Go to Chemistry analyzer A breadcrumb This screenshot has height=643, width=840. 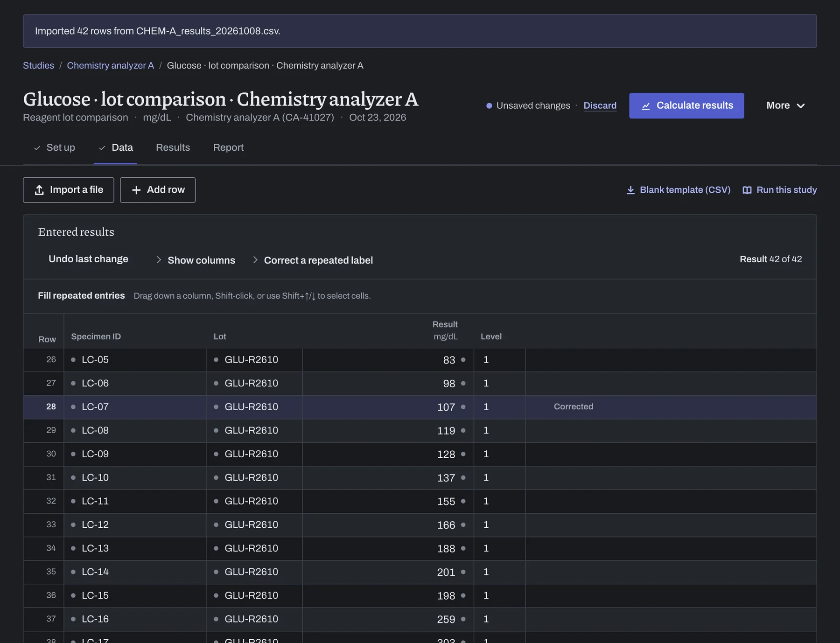pyautogui.click(x=110, y=65)
